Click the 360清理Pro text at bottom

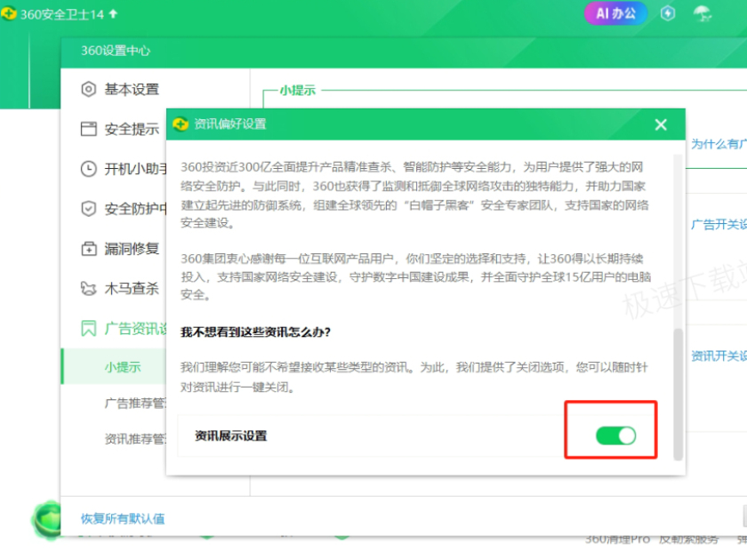(x=617, y=540)
